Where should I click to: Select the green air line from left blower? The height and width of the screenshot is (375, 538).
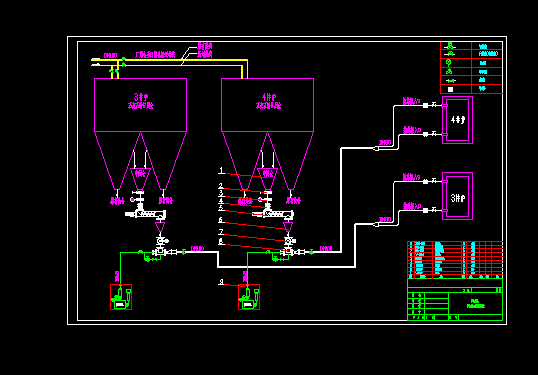(x=120, y=269)
